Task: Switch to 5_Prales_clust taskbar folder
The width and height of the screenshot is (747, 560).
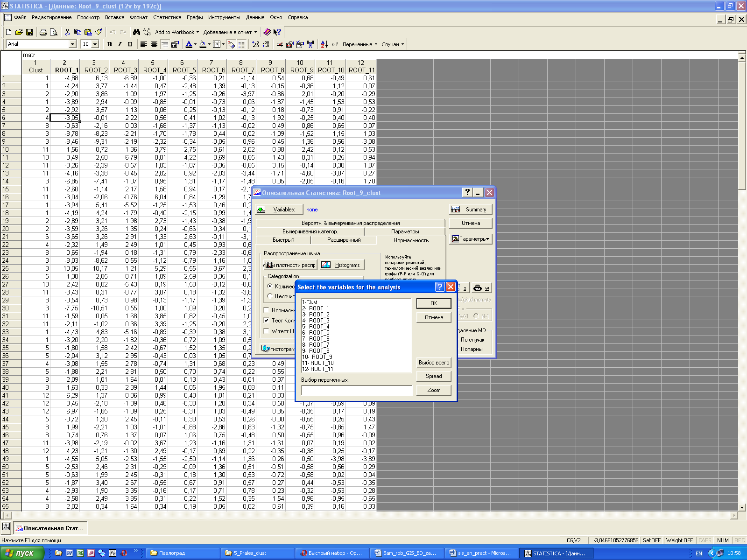Action: pyautogui.click(x=257, y=553)
